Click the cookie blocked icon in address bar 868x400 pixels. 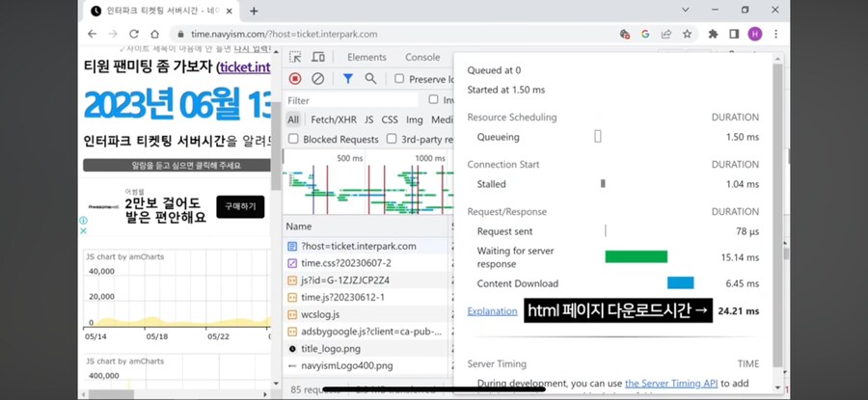point(625,34)
